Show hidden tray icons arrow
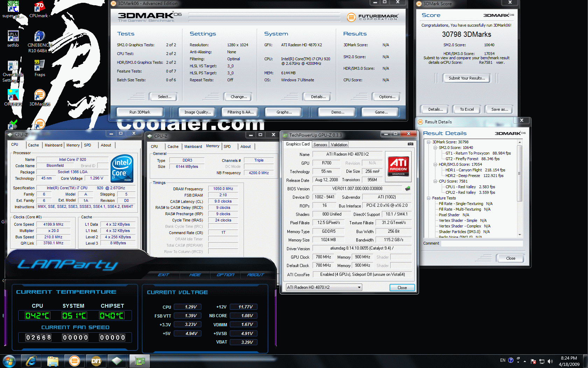 (x=525, y=361)
